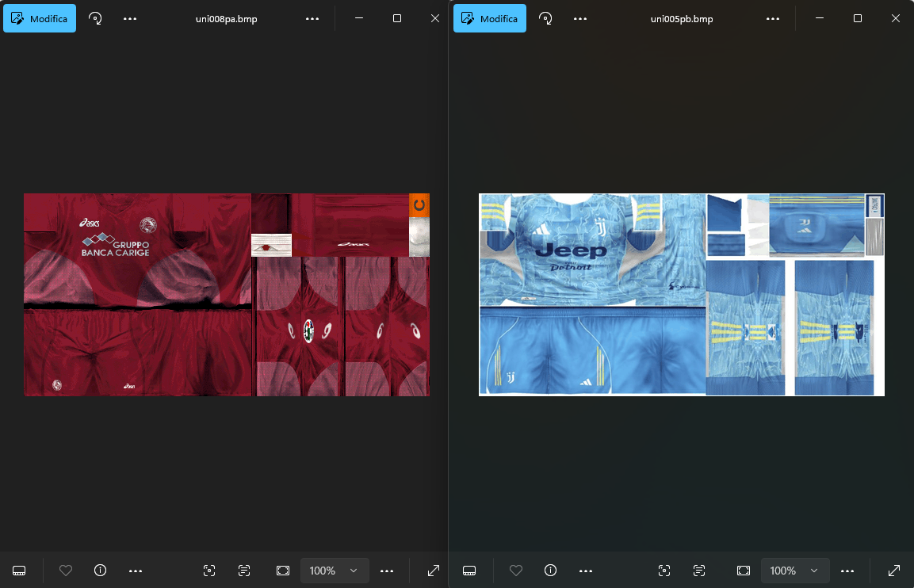914x588 pixels.
Task: Maximize the uni008pa.bmp window
Action: (x=397, y=19)
